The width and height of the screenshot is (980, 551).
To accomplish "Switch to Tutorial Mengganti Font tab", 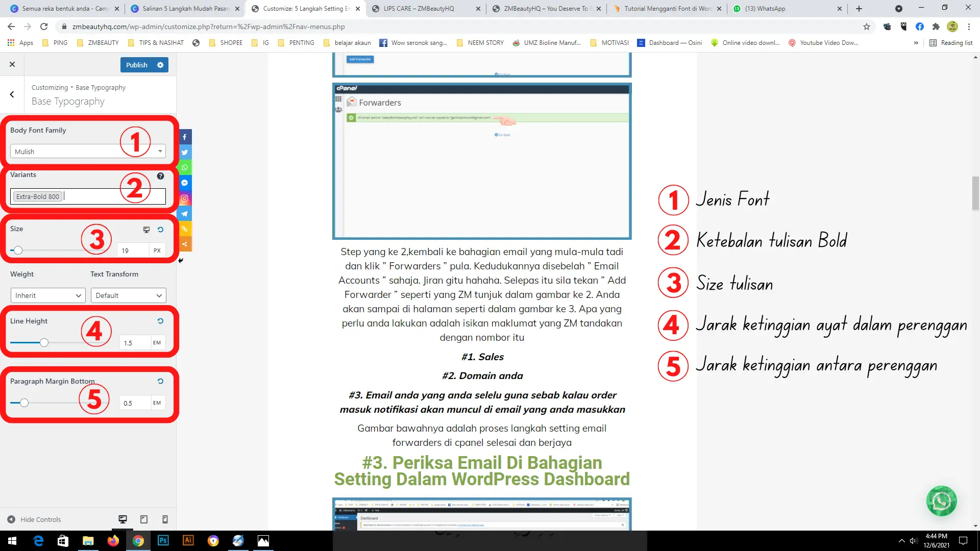I will tap(667, 9).
